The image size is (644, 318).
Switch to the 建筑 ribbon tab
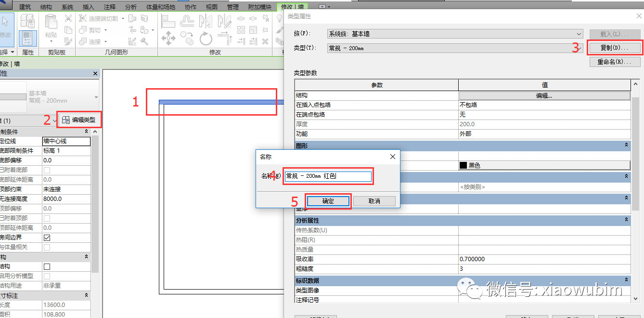click(x=25, y=7)
